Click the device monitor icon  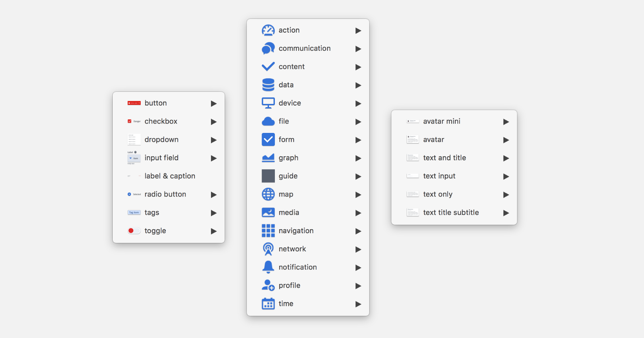point(268,103)
